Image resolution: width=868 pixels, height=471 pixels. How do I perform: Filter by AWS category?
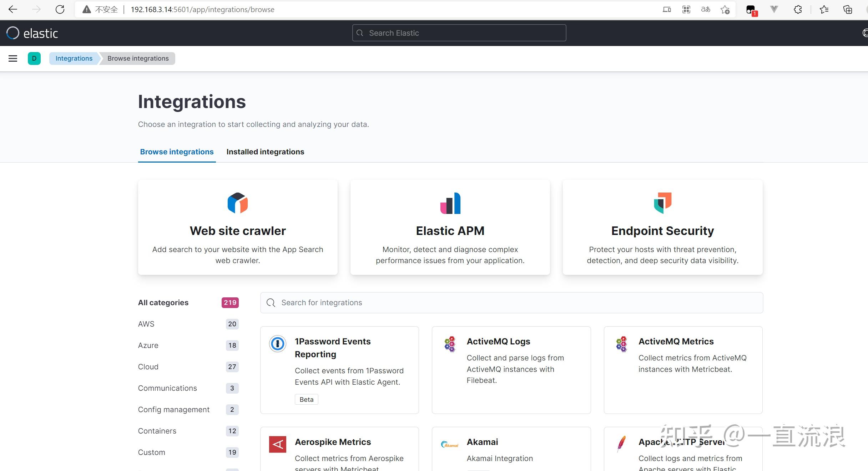[x=146, y=324]
